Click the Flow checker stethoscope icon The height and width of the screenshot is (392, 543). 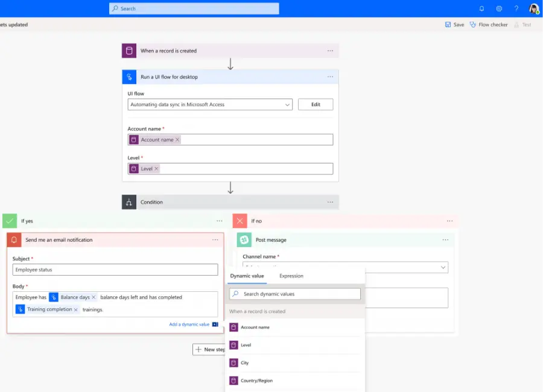[x=472, y=25]
